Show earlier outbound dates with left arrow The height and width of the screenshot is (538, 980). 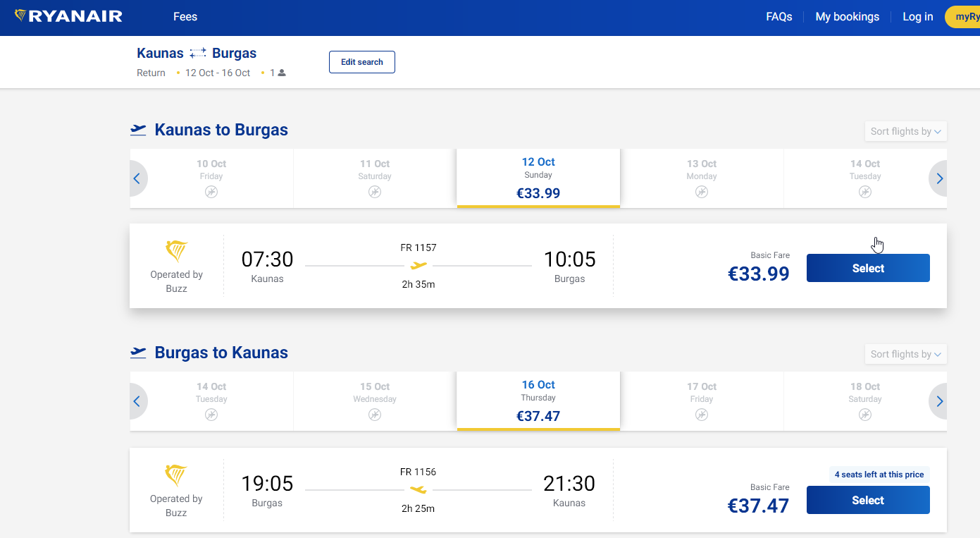(x=137, y=178)
